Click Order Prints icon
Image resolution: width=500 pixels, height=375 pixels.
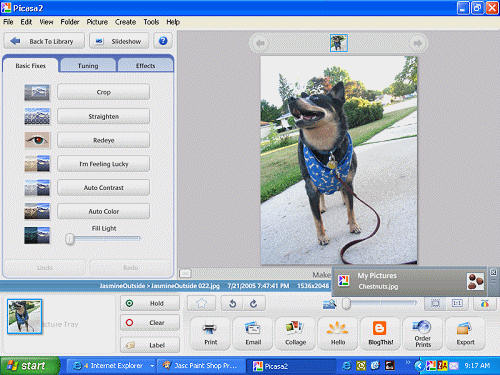click(x=423, y=334)
